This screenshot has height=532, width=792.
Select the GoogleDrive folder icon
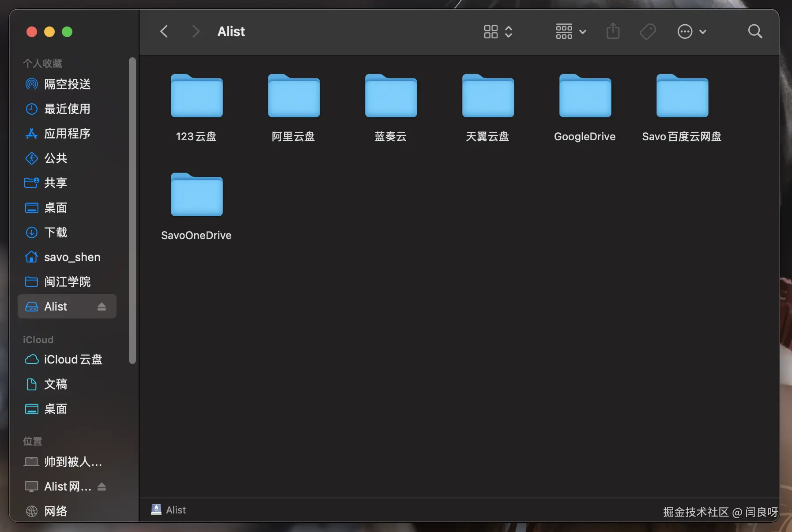585,96
